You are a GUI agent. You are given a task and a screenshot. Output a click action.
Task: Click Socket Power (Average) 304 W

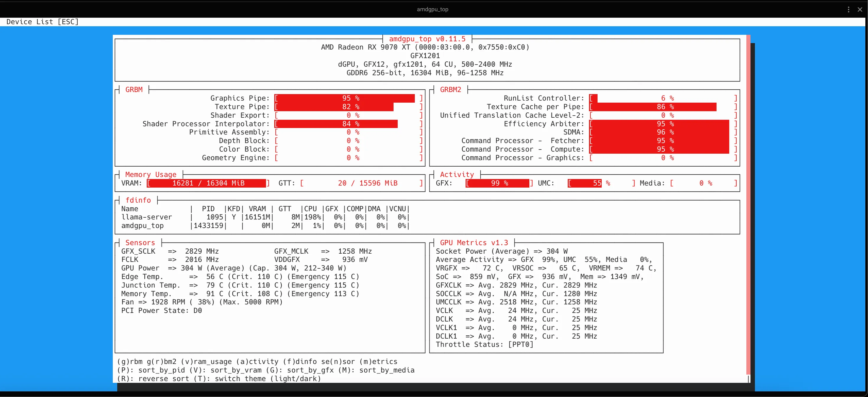coord(502,251)
